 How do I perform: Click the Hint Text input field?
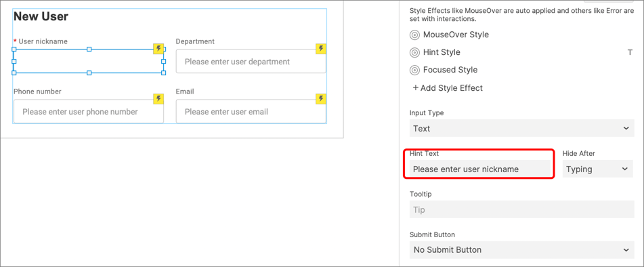point(479,169)
